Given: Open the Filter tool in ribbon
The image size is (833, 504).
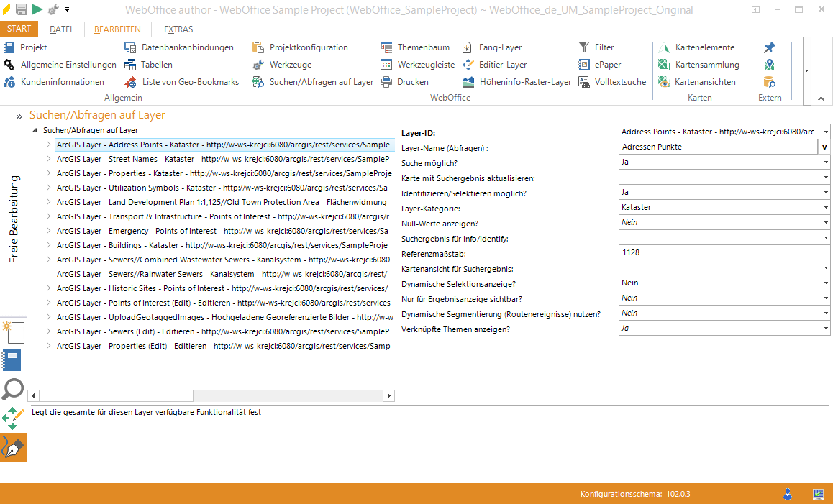Looking at the screenshot, I should (596, 47).
